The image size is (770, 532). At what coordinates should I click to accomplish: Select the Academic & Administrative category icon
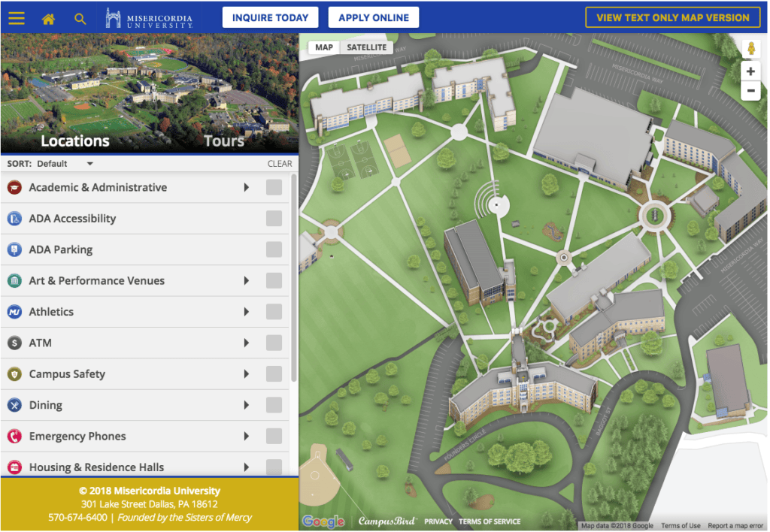click(15, 187)
